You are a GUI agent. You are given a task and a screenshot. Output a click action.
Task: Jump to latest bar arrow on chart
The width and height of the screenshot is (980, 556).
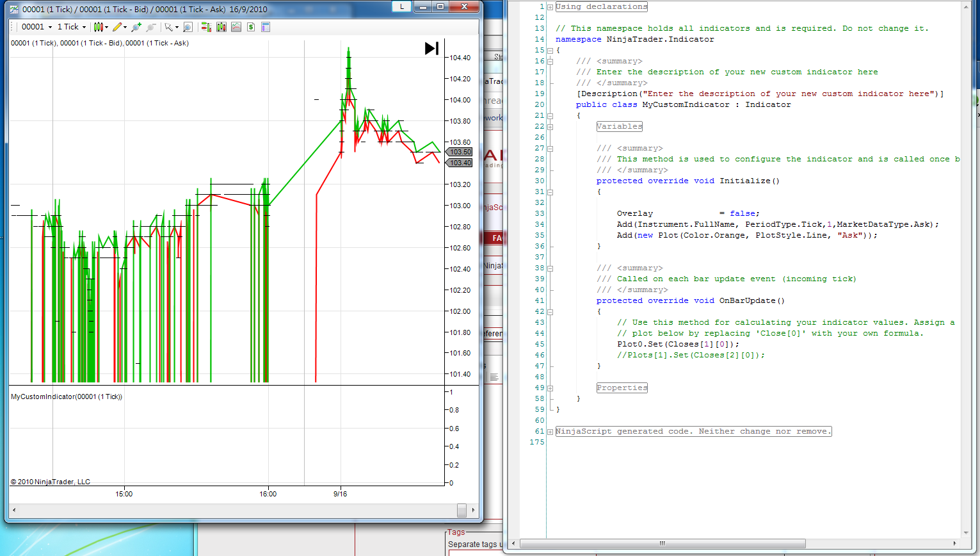432,48
